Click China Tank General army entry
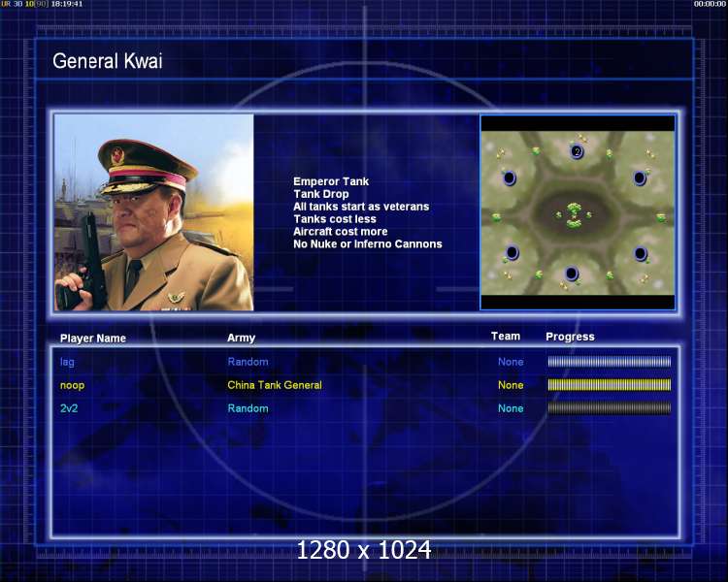 (x=275, y=385)
